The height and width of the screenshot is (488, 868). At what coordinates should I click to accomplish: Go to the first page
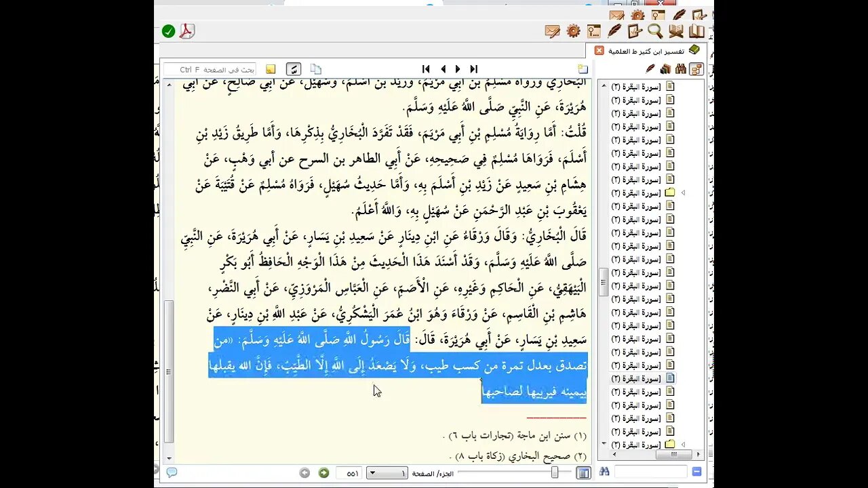(426, 69)
